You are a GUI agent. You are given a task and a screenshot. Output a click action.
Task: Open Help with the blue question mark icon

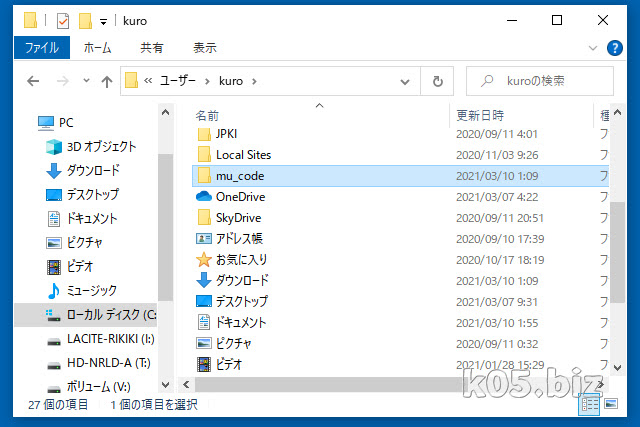614,48
